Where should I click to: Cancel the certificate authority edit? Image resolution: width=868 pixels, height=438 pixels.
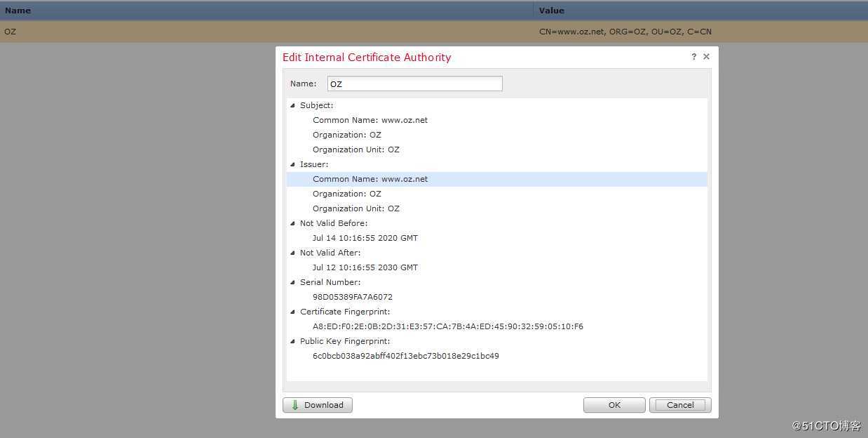click(x=680, y=405)
